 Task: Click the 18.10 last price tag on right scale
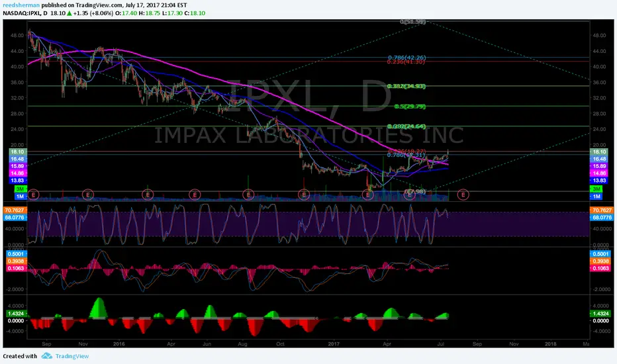[600, 152]
